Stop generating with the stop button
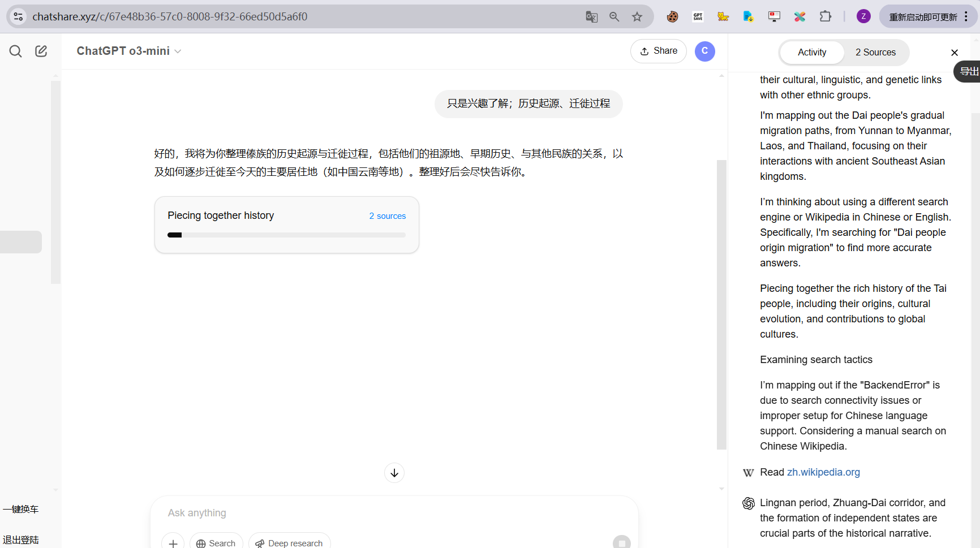 [x=622, y=542]
